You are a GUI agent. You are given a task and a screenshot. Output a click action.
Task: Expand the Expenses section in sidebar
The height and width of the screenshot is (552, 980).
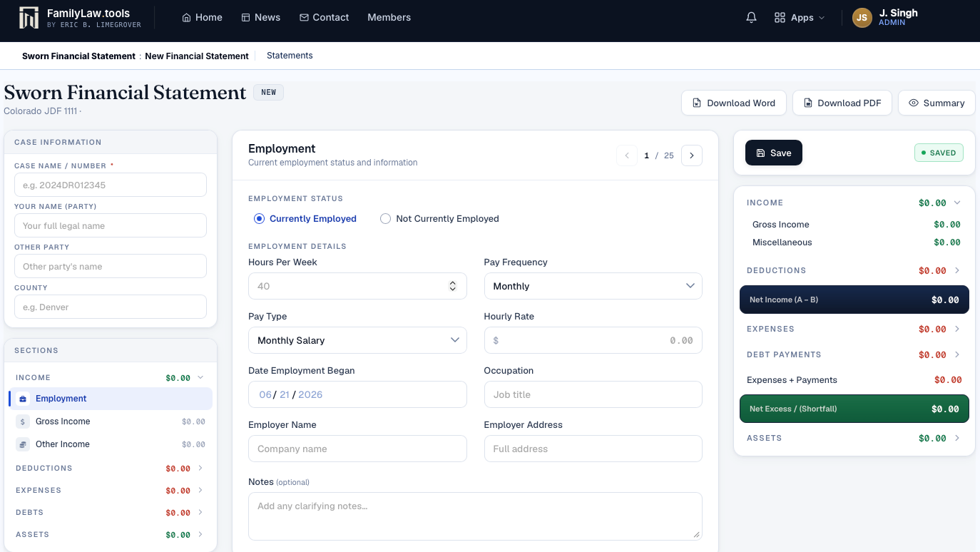(111, 491)
